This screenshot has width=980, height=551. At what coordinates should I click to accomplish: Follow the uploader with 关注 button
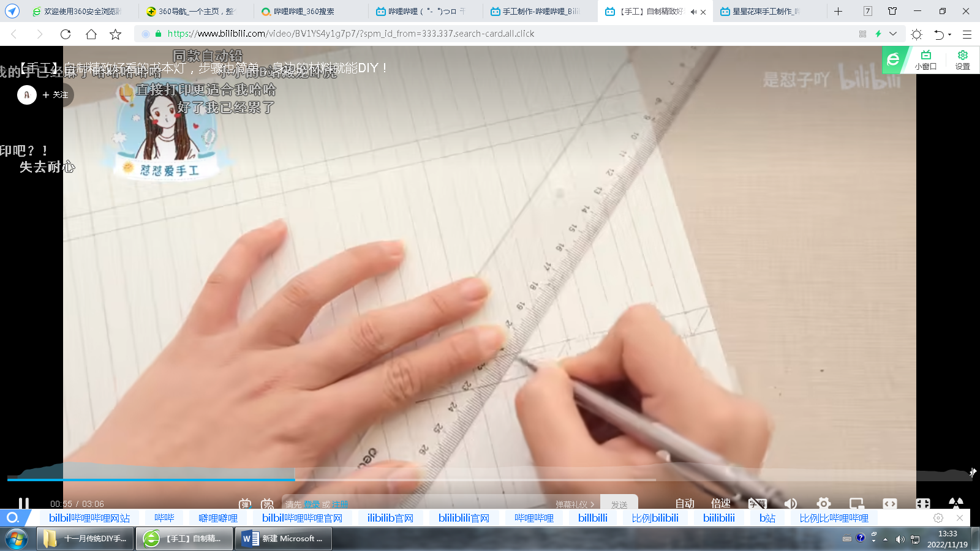[x=55, y=95]
